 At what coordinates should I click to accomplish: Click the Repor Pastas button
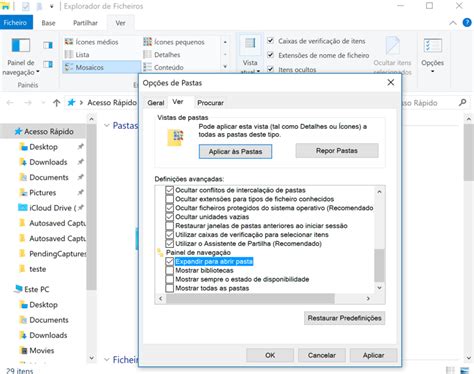coord(337,151)
